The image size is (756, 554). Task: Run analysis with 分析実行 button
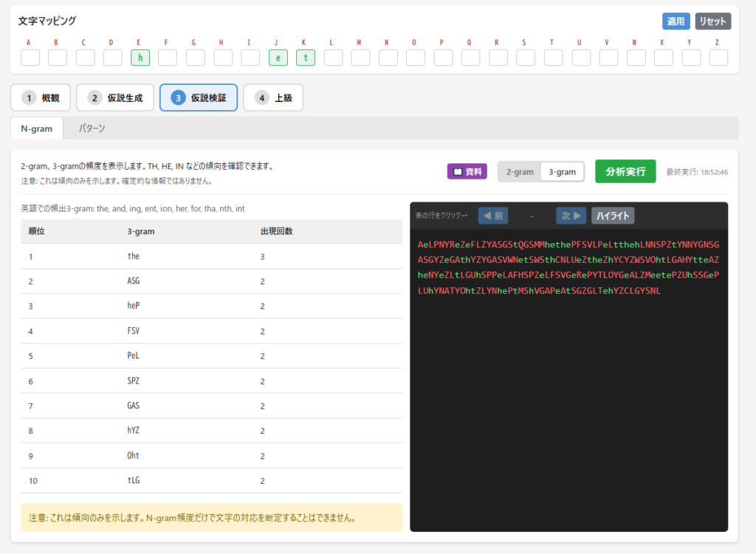[x=625, y=171]
